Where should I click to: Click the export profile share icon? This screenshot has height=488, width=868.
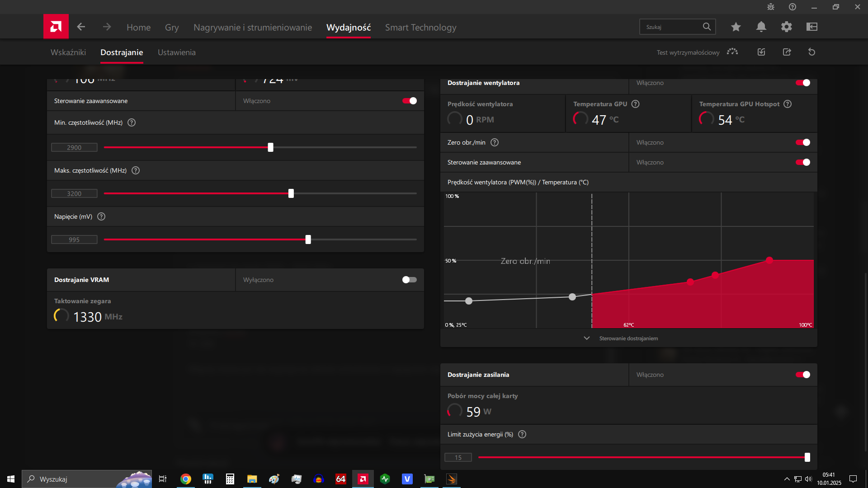[787, 52]
